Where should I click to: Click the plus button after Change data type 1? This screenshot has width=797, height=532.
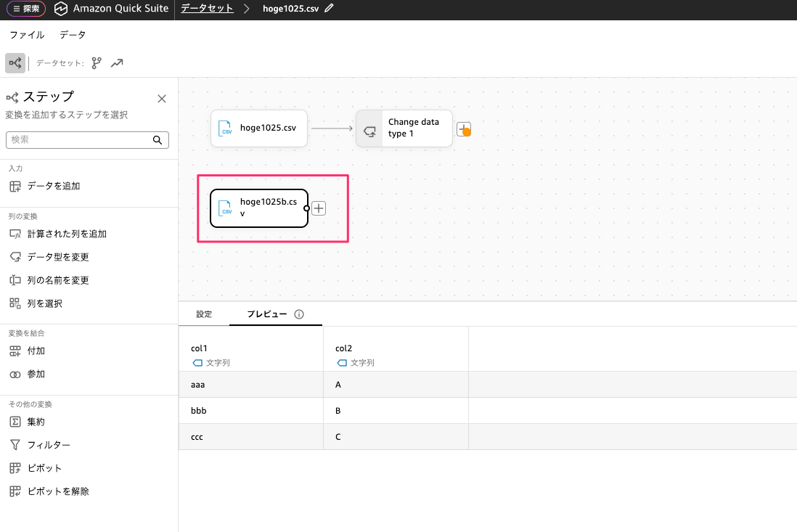point(464,128)
